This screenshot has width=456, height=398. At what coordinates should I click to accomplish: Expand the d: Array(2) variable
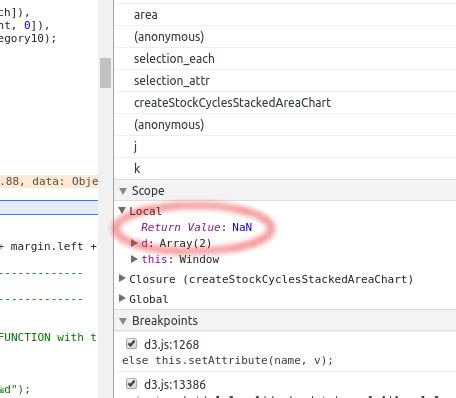(x=134, y=243)
